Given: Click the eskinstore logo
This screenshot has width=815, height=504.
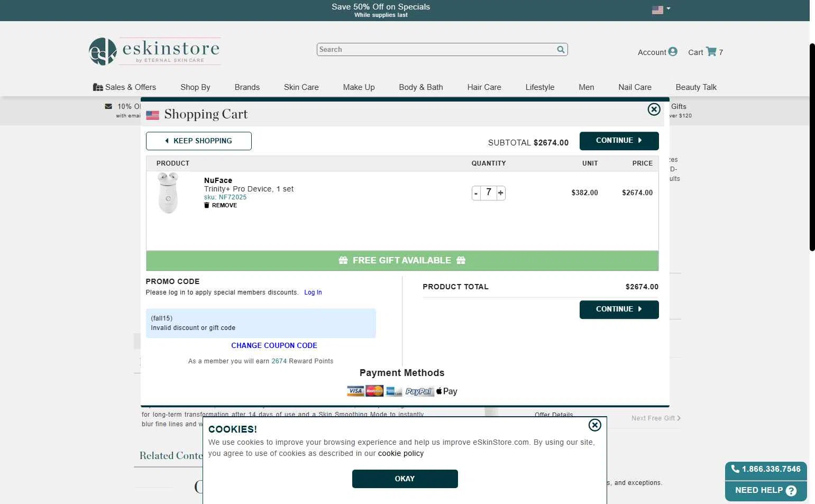Looking at the screenshot, I should coord(154,51).
